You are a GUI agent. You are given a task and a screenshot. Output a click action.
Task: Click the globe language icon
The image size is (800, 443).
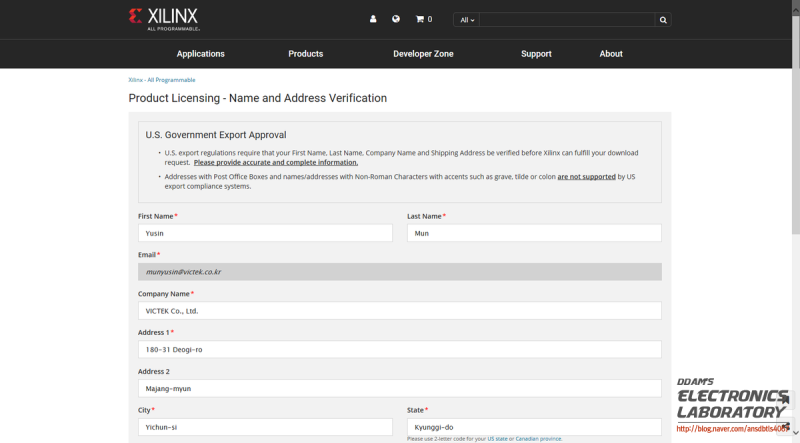click(396, 19)
